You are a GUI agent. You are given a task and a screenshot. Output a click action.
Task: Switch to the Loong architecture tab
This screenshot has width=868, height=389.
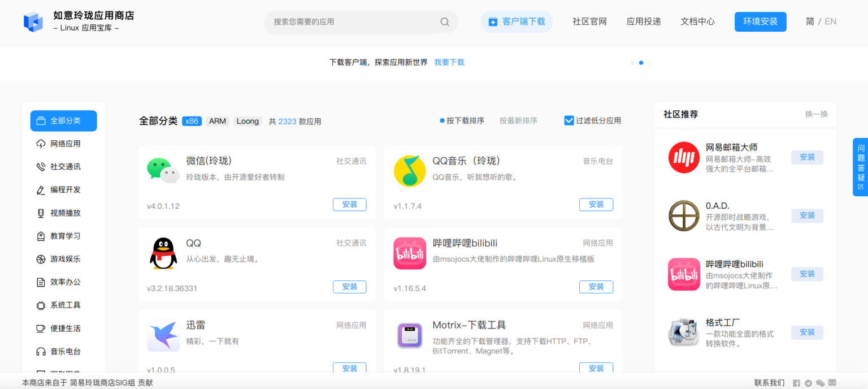tap(248, 120)
